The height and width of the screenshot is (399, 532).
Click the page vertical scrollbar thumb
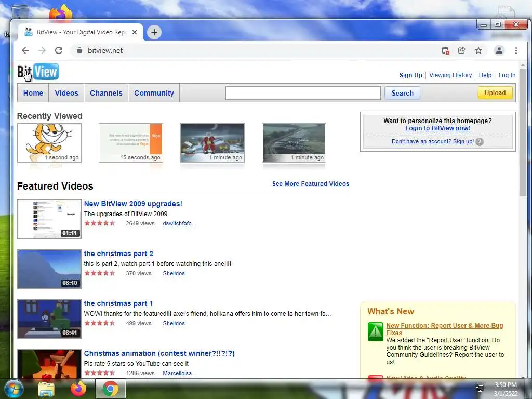tap(523, 132)
